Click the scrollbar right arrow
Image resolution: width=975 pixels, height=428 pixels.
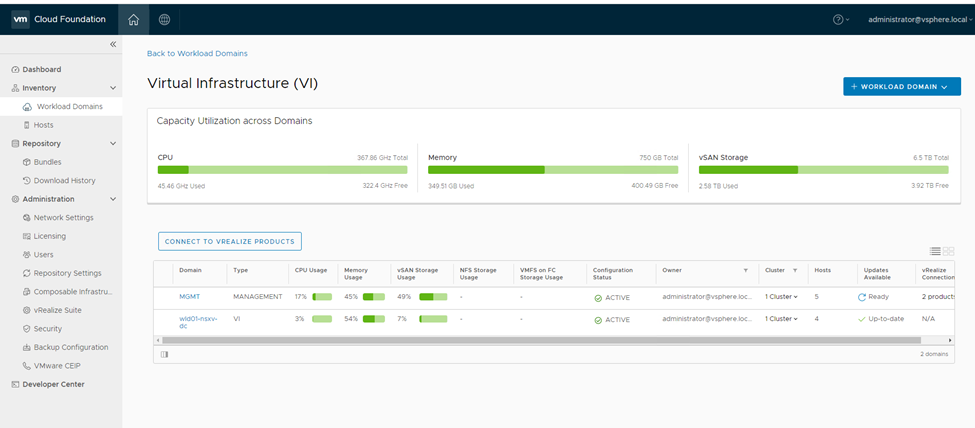tap(950, 340)
